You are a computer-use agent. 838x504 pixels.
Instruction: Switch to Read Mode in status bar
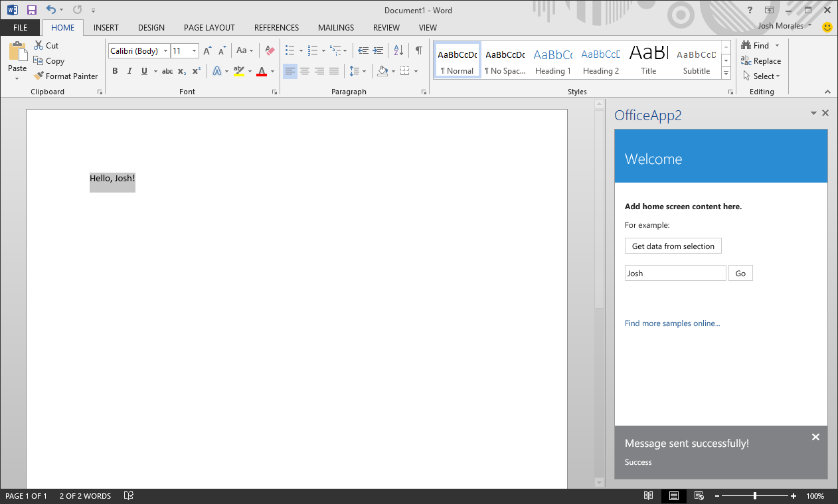[x=647, y=495]
